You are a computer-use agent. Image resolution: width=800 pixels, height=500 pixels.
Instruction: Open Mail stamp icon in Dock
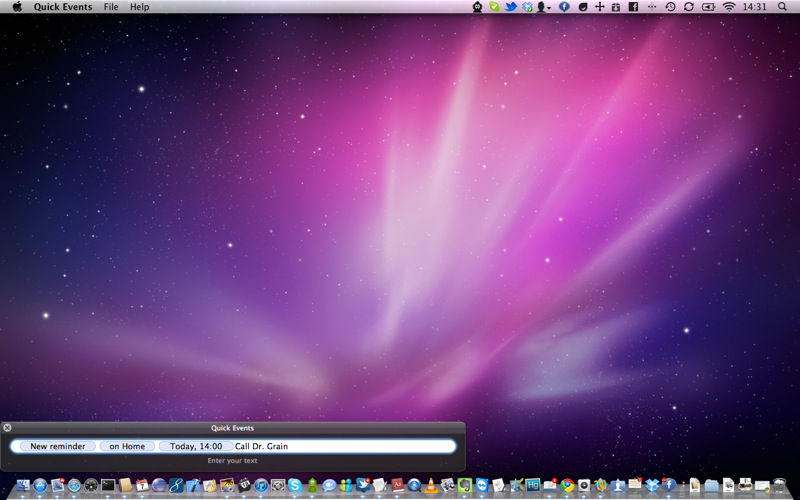click(x=57, y=485)
